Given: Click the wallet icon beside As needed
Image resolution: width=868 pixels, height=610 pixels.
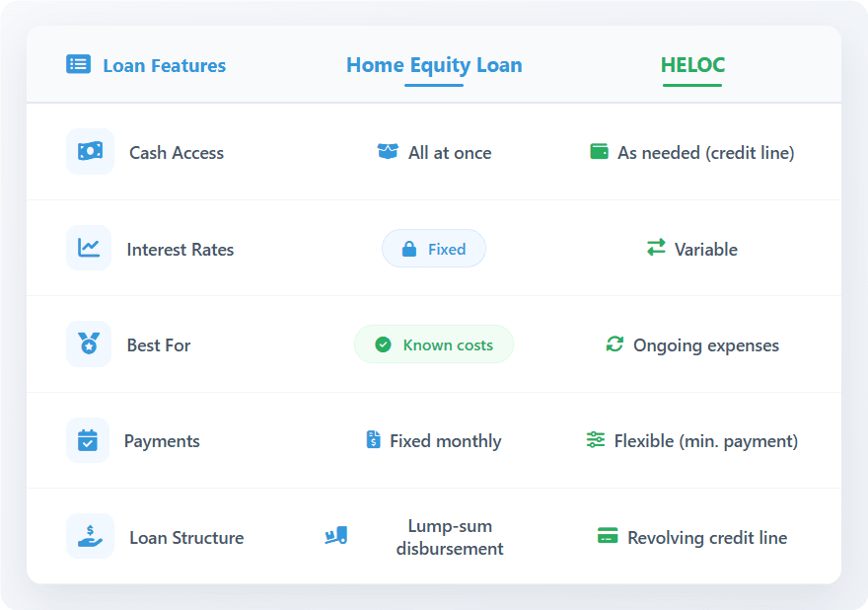Looking at the screenshot, I should click(599, 151).
